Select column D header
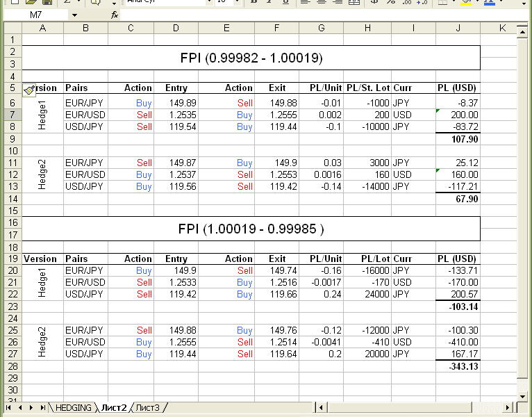 point(176,28)
